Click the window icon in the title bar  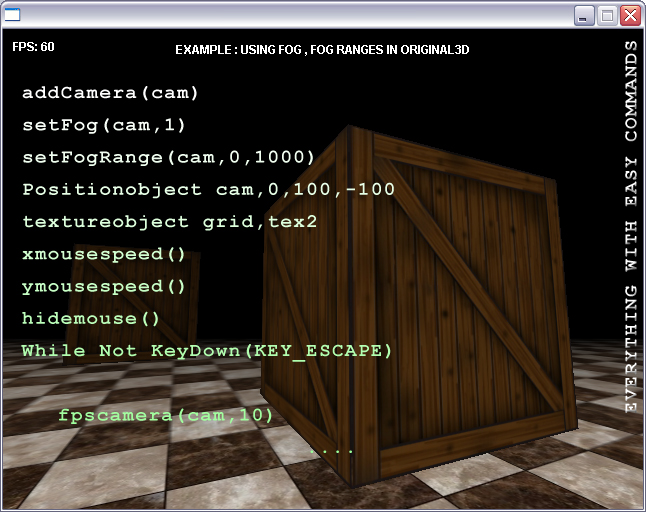click(12, 14)
